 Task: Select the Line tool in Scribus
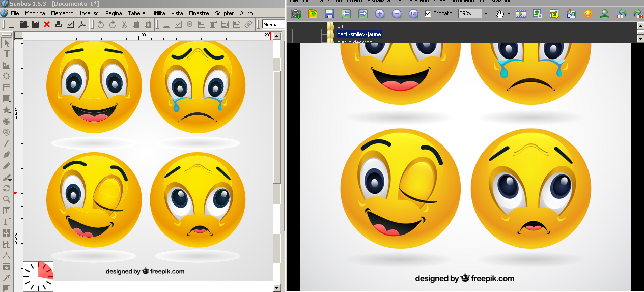(7, 143)
